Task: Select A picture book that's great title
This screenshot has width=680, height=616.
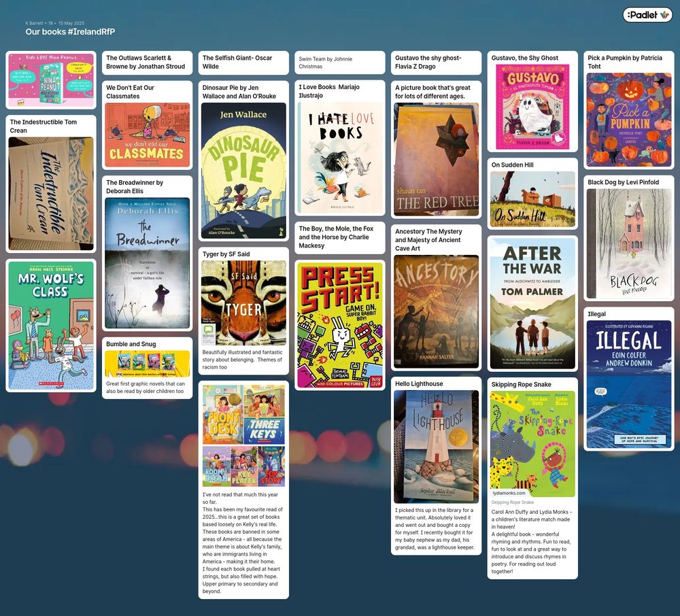Action: coord(432,92)
